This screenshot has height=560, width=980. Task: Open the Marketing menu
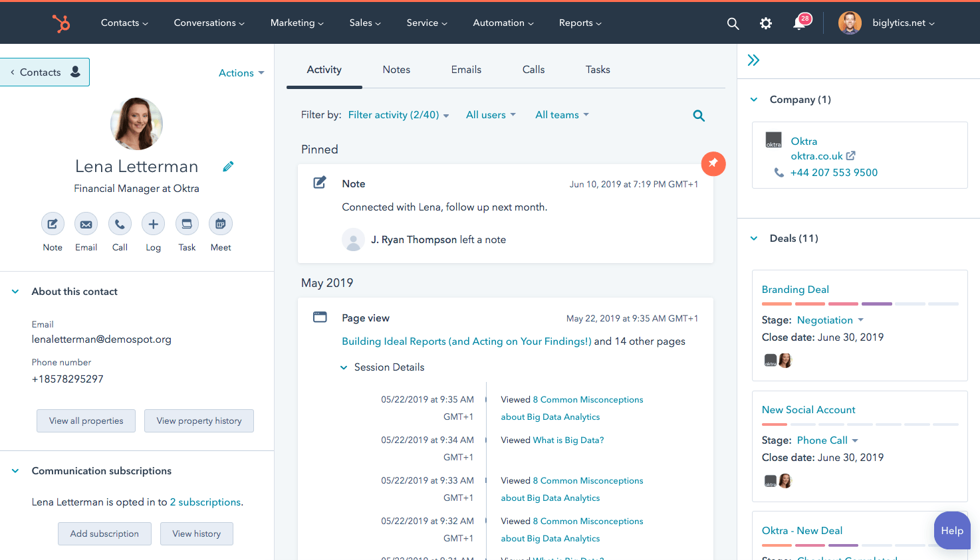tap(297, 23)
